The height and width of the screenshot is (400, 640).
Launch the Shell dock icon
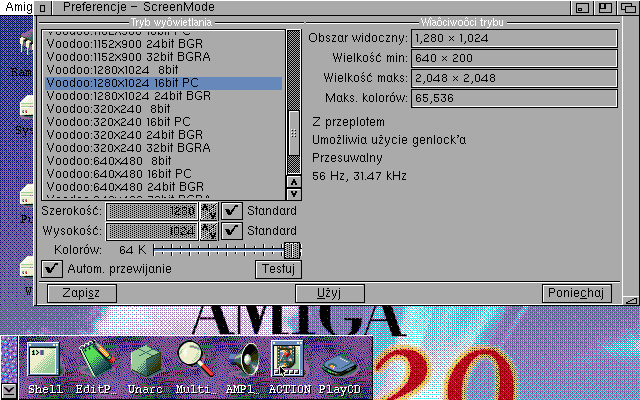(x=44, y=360)
